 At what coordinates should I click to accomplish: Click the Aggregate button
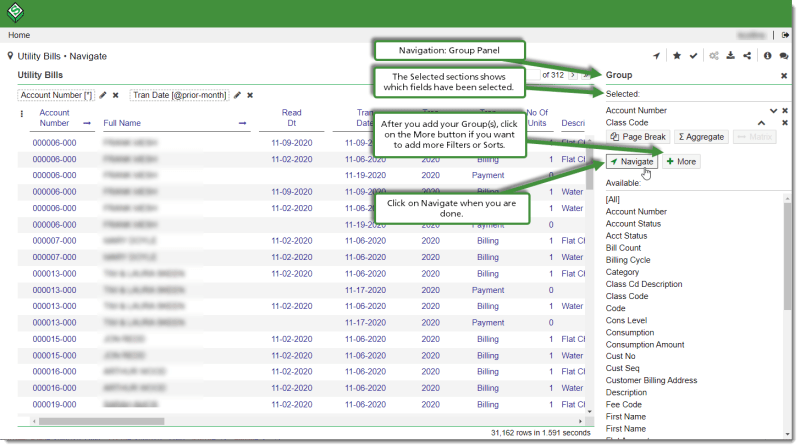click(x=701, y=137)
